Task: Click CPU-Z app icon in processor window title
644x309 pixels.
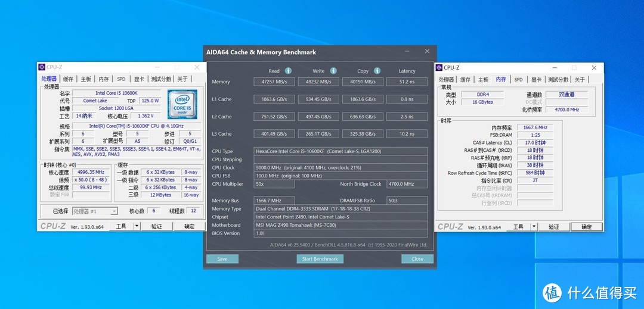Action: tap(41, 67)
